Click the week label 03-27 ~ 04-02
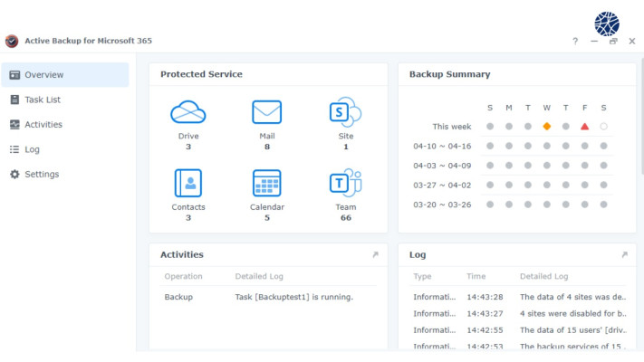This screenshot has height=362, width=644. pyautogui.click(x=442, y=186)
